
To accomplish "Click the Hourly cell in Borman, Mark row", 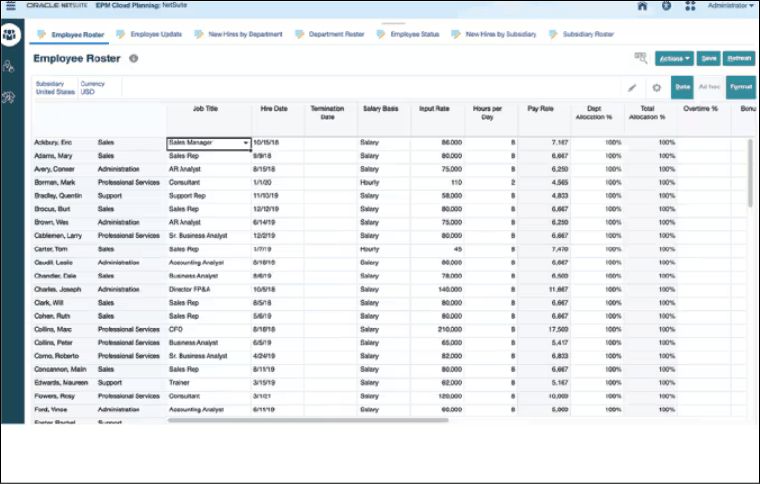I will tap(384, 183).
